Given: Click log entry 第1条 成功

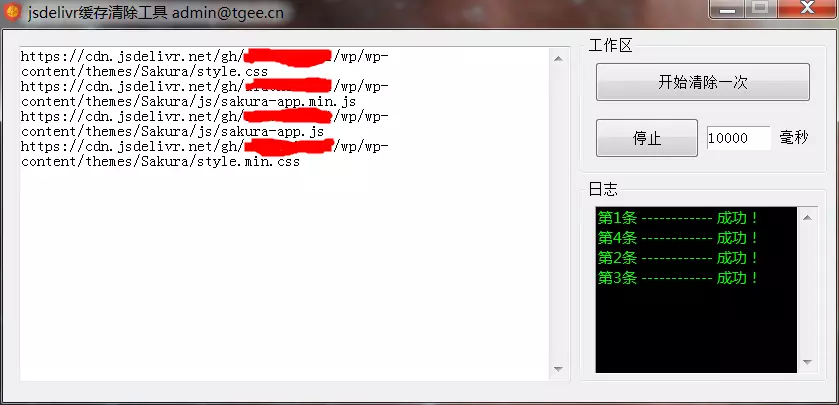Looking at the screenshot, I should [677, 218].
